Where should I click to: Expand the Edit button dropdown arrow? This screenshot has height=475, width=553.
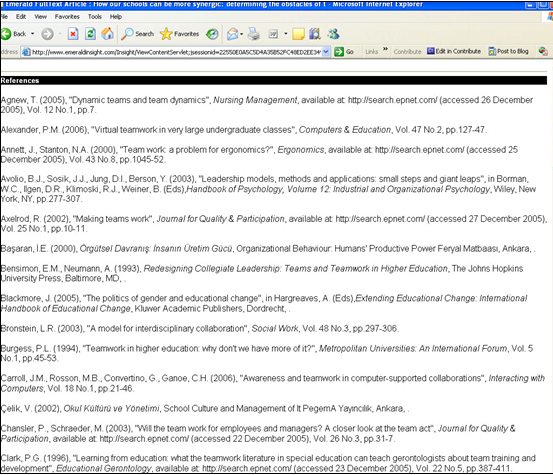(x=285, y=34)
